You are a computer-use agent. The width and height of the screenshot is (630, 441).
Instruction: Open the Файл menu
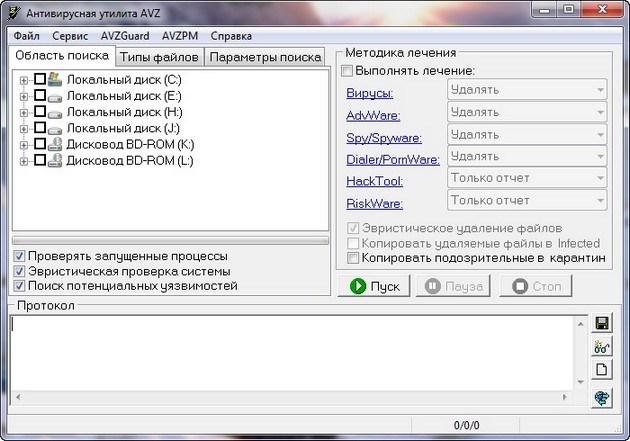coord(27,36)
